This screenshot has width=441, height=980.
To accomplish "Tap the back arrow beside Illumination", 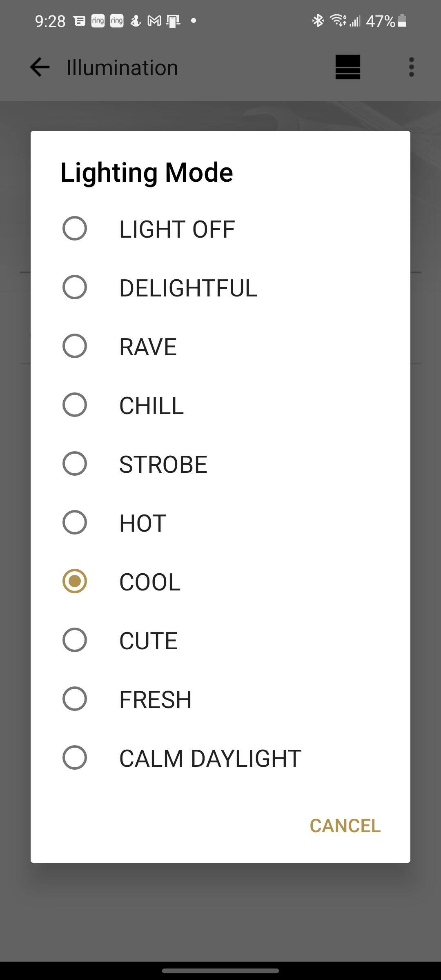I will 40,67.
